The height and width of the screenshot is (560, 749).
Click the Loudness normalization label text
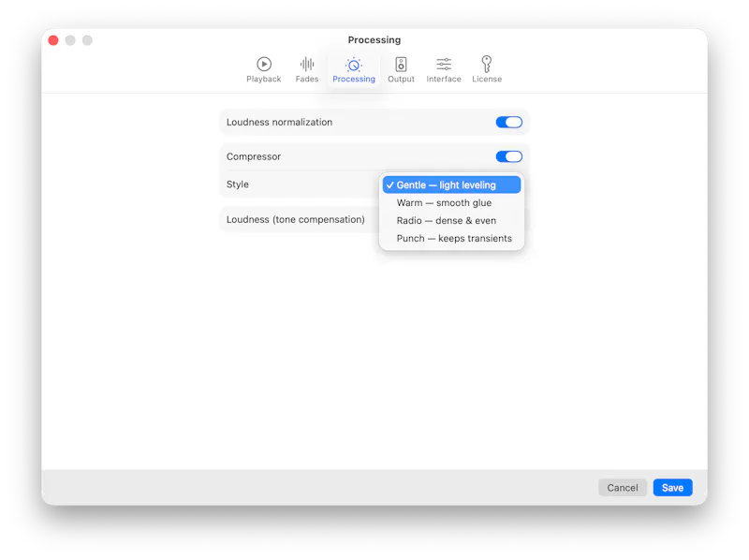tap(279, 123)
